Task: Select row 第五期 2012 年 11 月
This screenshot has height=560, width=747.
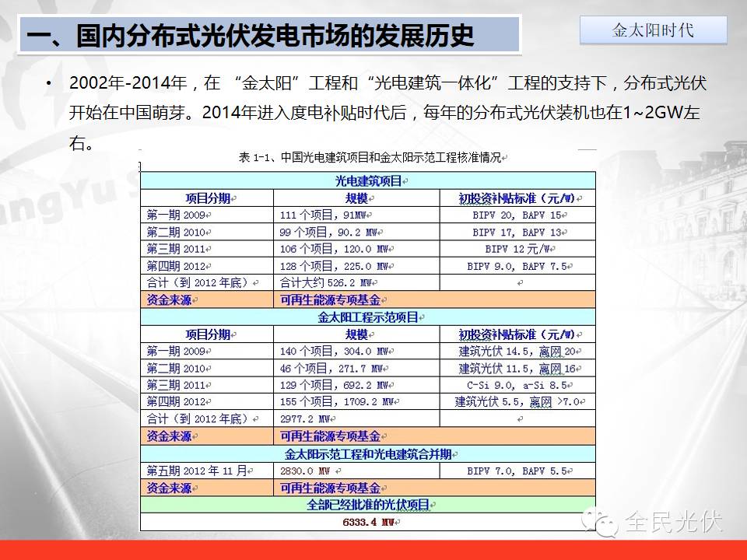Action: point(368,471)
